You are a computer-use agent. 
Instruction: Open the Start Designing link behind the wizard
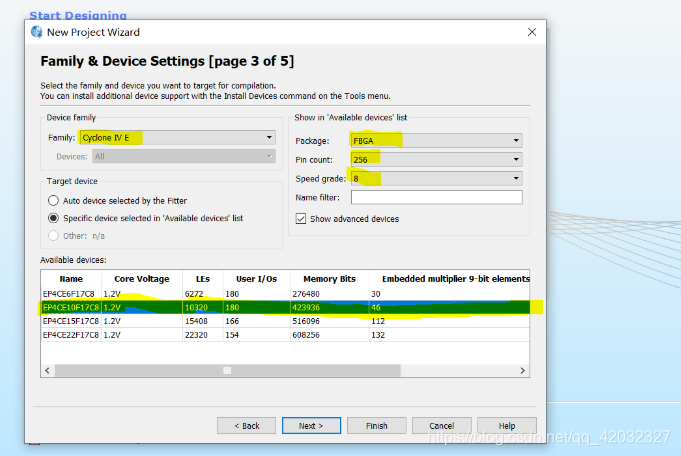point(78,15)
